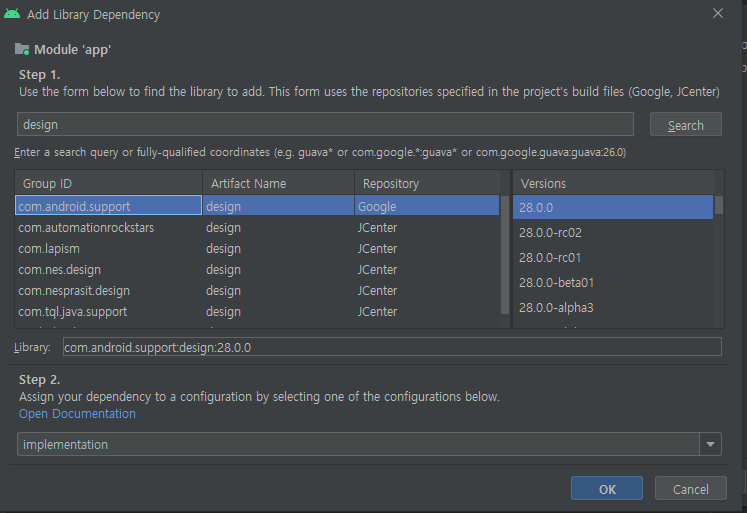
Task: Click the Android Studio logo icon in title bar
Action: tap(12, 14)
